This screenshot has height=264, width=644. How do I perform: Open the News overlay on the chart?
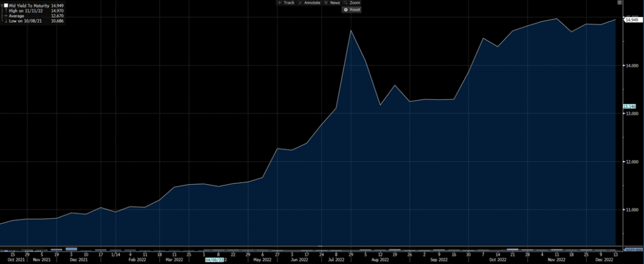pyautogui.click(x=330, y=3)
